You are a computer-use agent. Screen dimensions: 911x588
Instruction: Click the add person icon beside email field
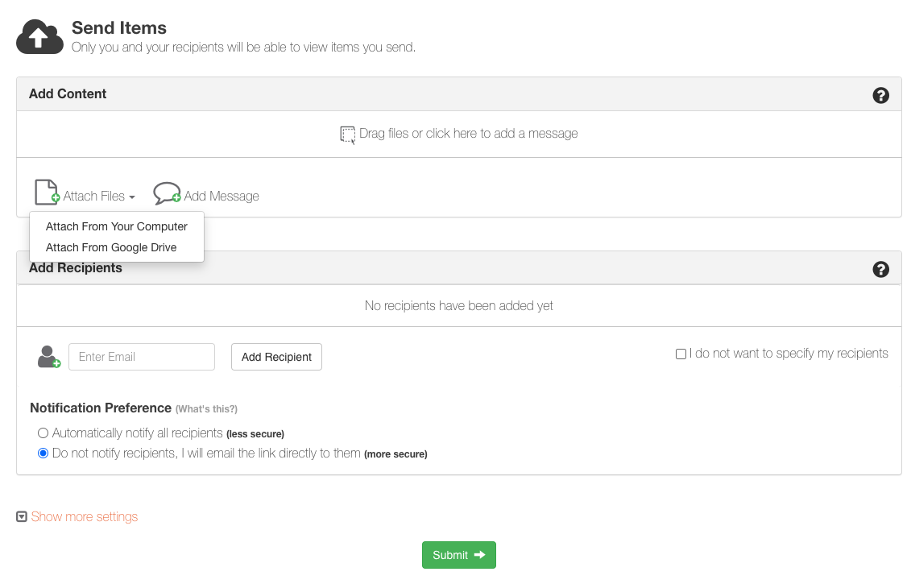pos(49,357)
